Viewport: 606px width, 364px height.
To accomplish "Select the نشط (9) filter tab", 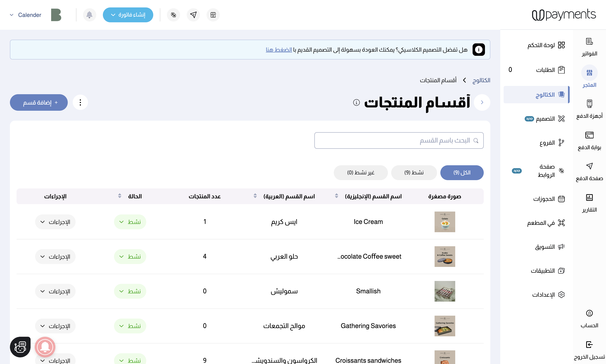I will [414, 172].
